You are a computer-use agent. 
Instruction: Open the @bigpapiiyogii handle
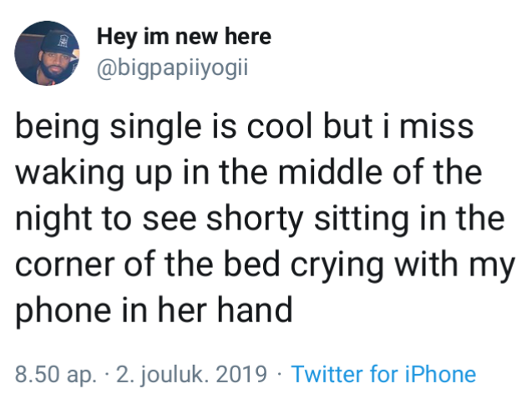(172, 68)
